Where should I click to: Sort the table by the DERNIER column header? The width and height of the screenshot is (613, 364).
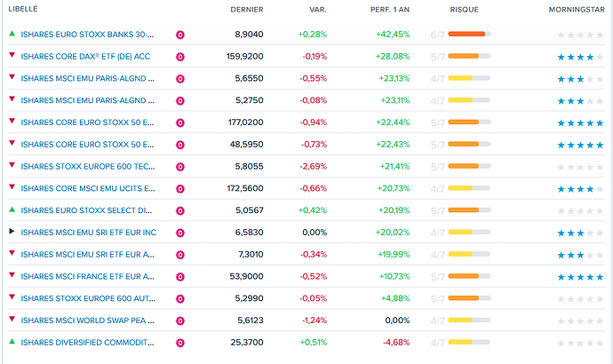click(x=247, y=10)
